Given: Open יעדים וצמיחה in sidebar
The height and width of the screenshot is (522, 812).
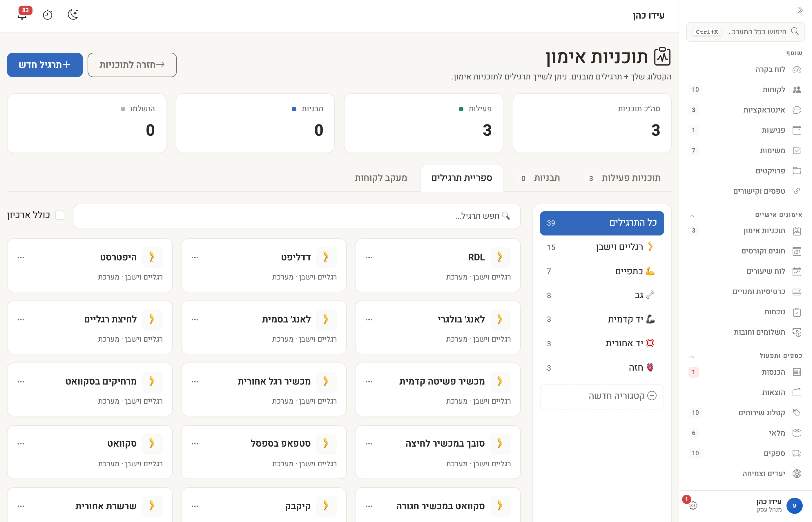Looking at the screenshot, I should tap(745, 474).
